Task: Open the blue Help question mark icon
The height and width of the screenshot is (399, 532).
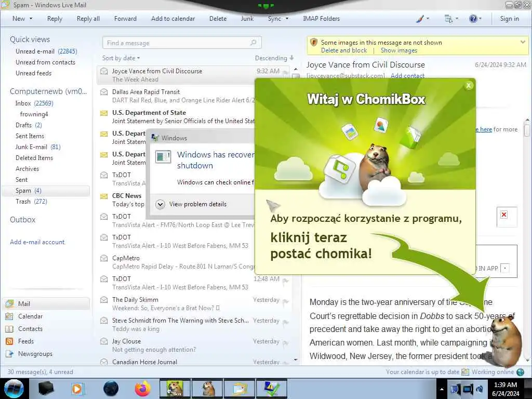Action: 473,19
